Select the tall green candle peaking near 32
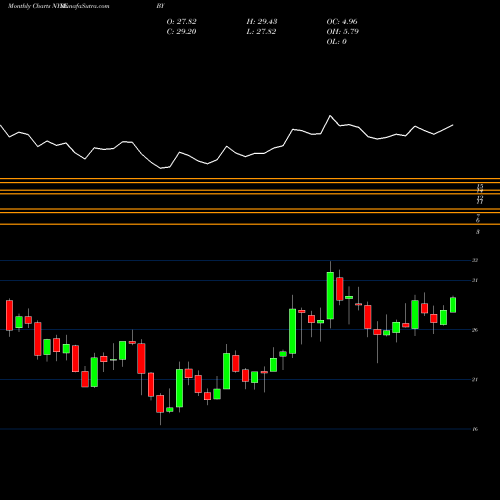500x500 pixels. (x=330, y=296)
